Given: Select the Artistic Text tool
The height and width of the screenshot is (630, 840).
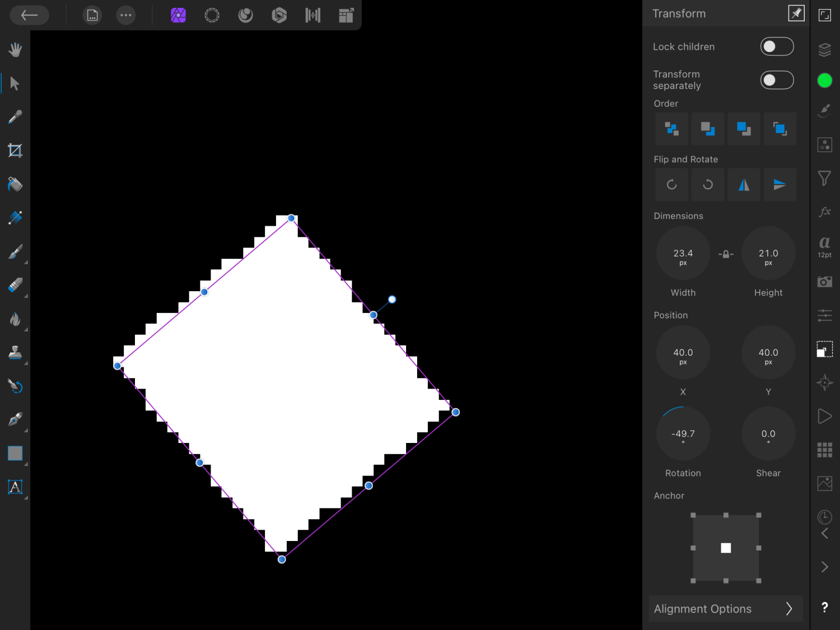Looking at the screenshot, I should coord(15,487).
